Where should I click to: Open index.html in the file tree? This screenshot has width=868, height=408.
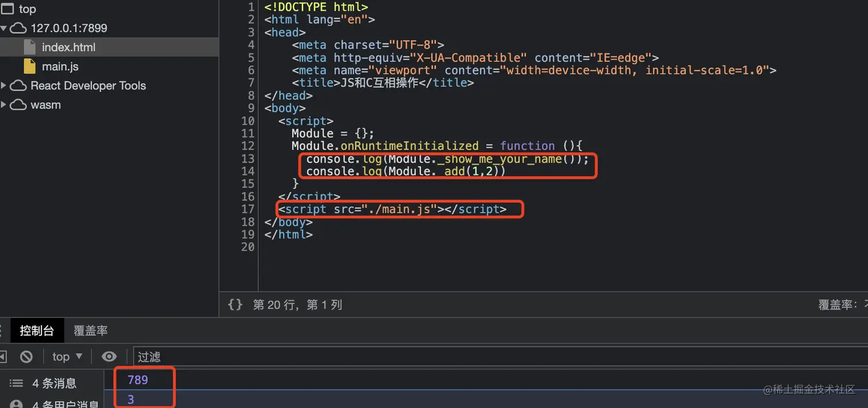68,47
